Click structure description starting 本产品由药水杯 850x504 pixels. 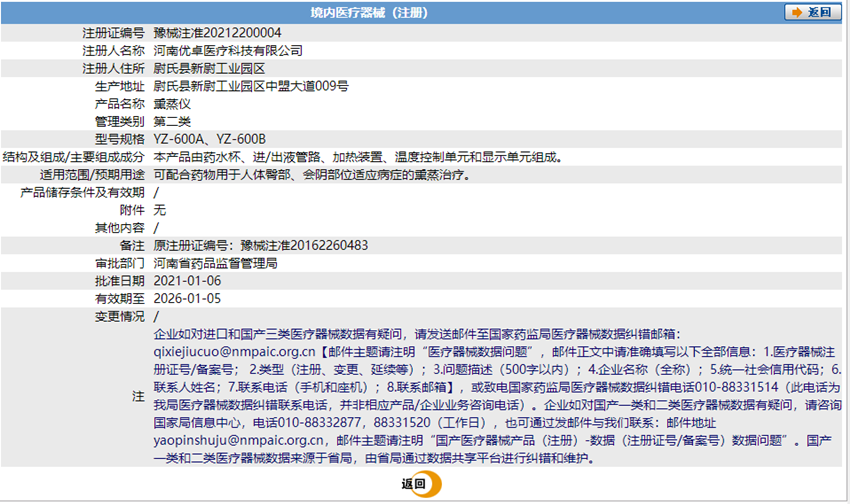pos(358,157)
